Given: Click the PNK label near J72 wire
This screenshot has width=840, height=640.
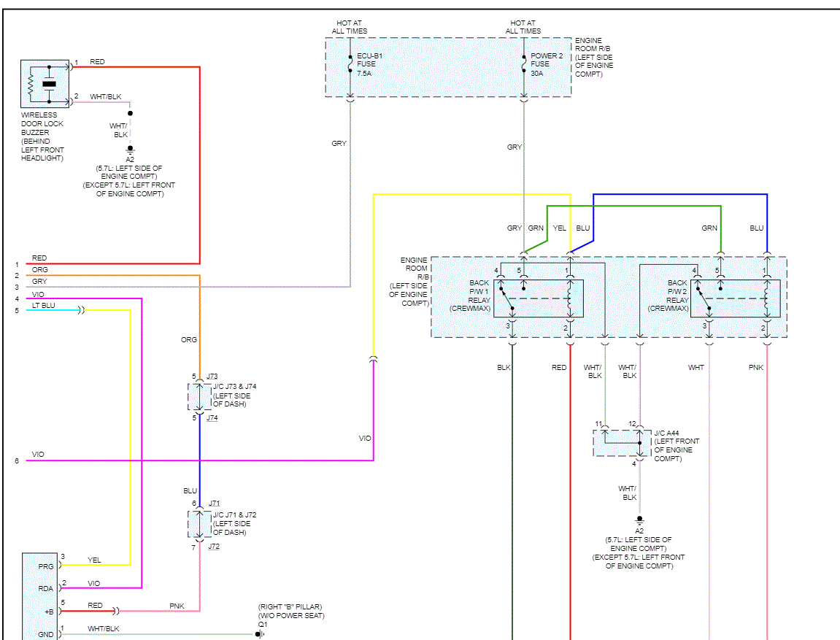Looking at the screenshot, I should coord(177,606).
